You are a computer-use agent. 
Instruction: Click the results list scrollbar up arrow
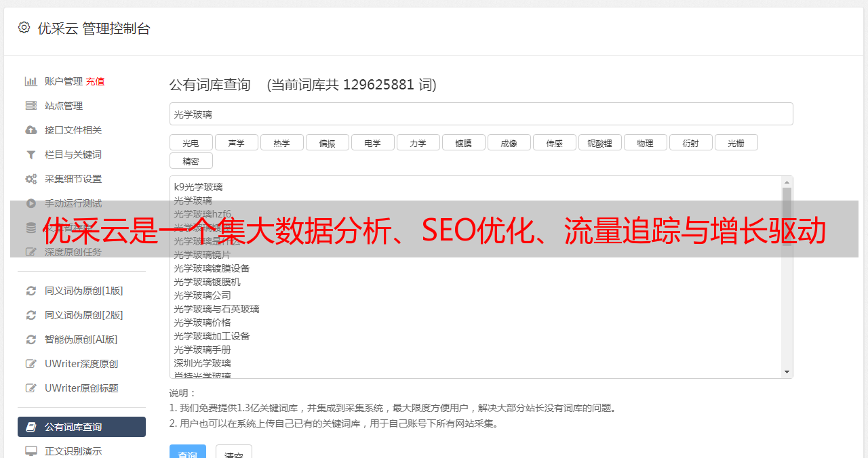coord(787,182)
